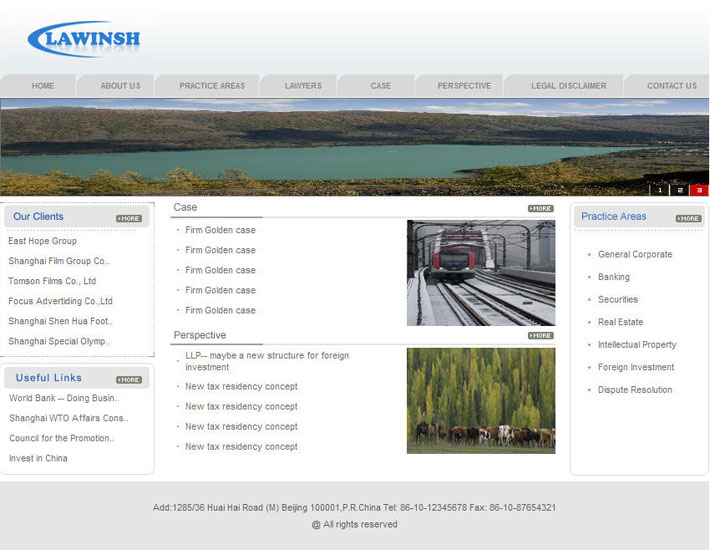Open the first Firm Golden case item
Viewport: 710px width, 550px height.
click(x=220, y=230)
